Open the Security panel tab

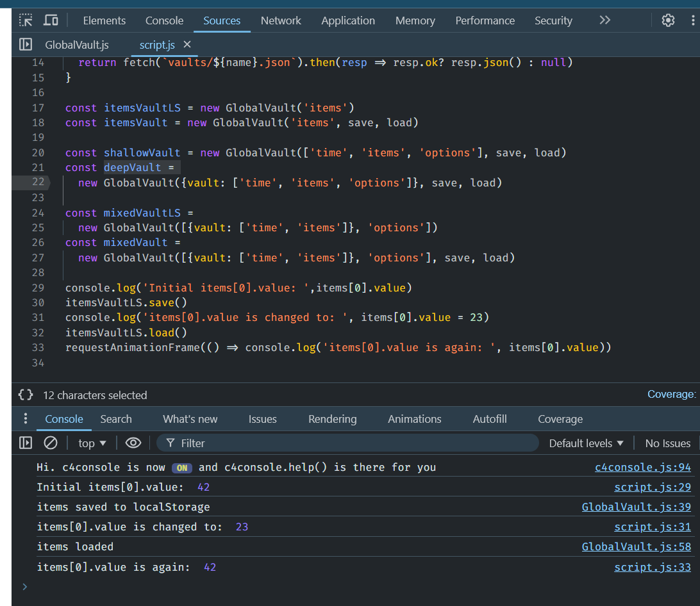553,20
